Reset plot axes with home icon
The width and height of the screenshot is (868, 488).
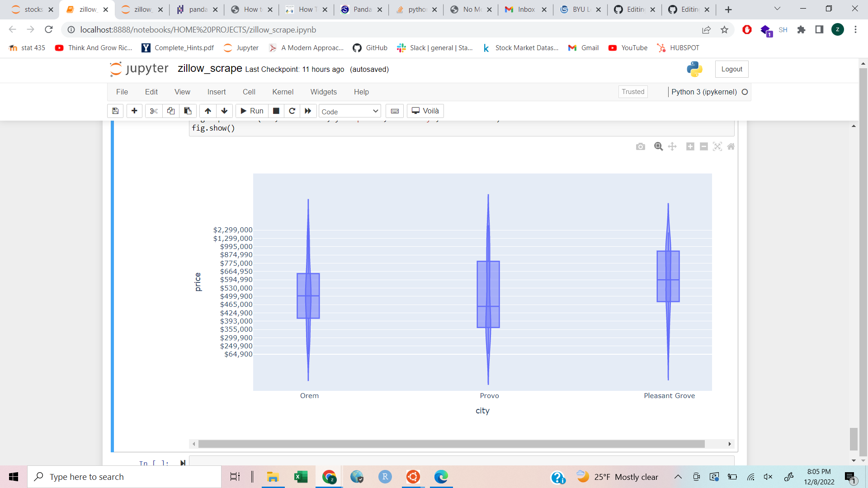(731, 146)
